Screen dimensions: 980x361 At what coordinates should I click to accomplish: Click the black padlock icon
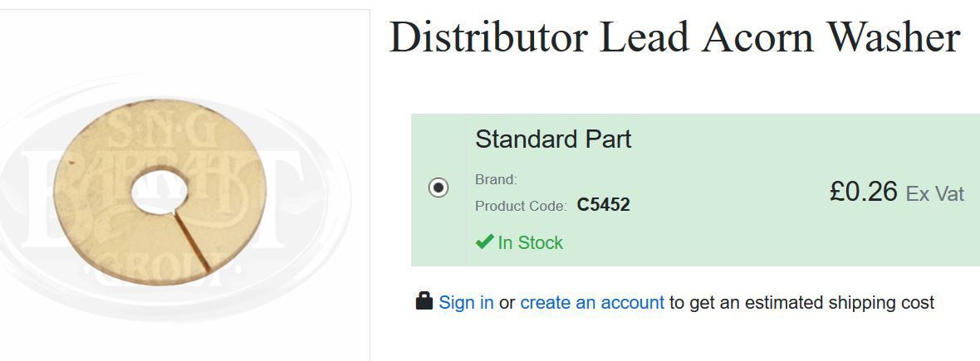tap(424, 301)
